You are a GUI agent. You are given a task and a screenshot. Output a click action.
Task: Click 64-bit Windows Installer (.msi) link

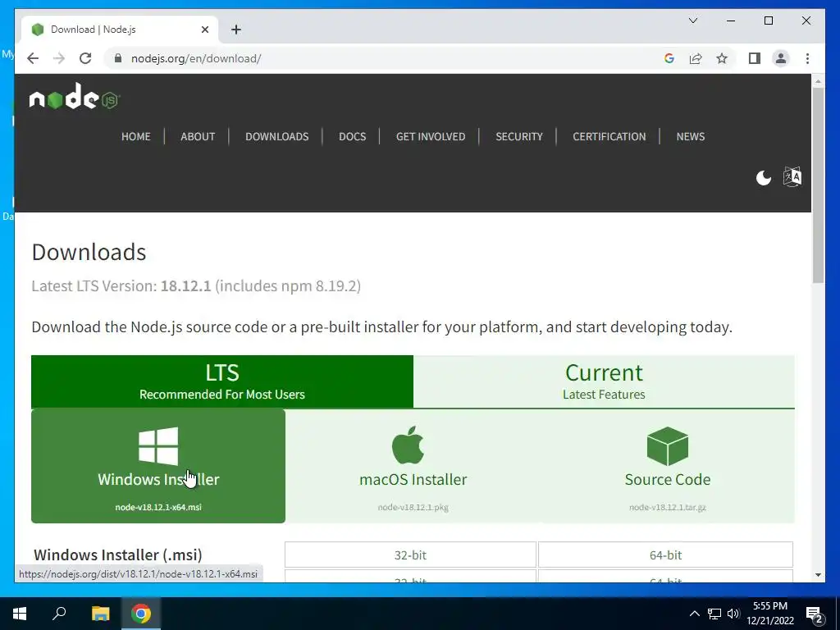(665, 555)
